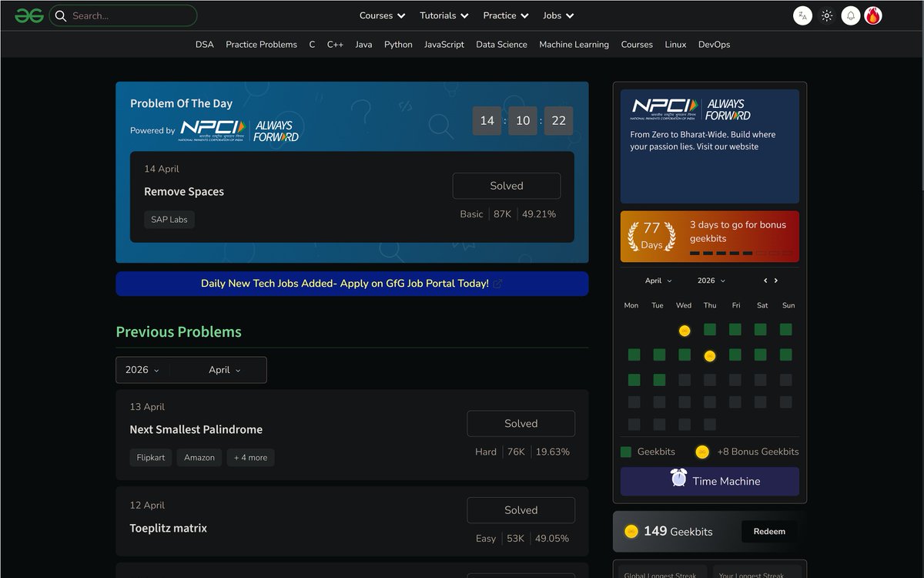Viewport: 924px width, 578px height.
Task: Click the search magnifier icon
Action: [61, 15]
